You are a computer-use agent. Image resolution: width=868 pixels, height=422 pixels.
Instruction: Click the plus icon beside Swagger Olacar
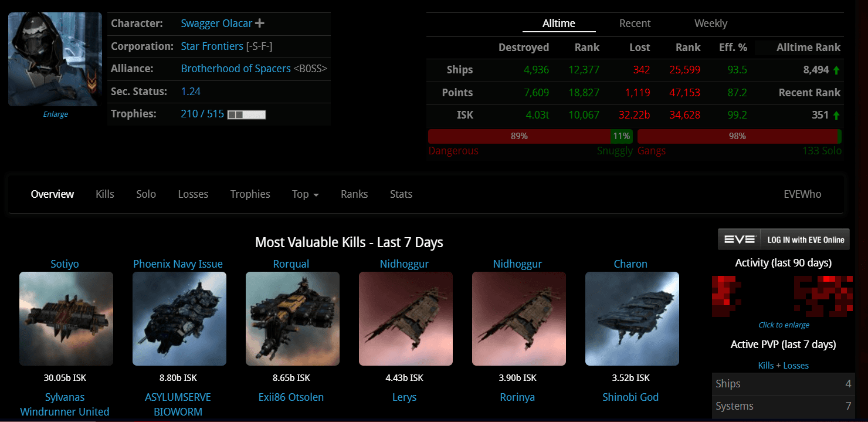pos(260,23)
